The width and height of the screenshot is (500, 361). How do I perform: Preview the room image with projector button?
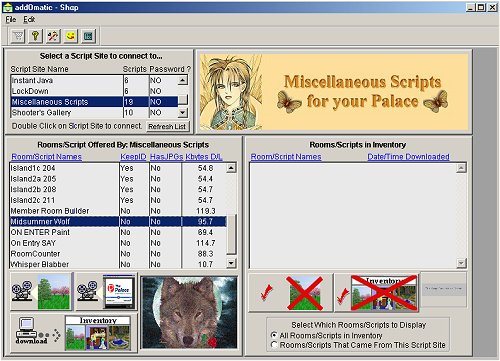(x=41, y=291)
